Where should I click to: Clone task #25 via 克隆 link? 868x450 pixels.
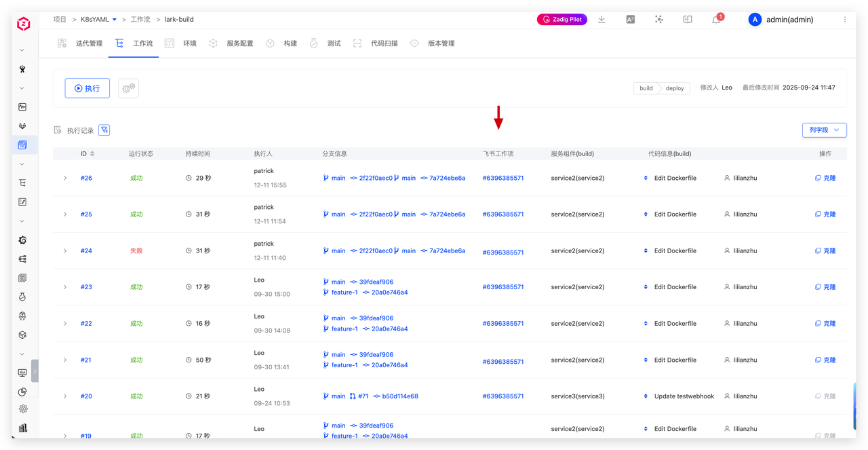tap(825, 214)
